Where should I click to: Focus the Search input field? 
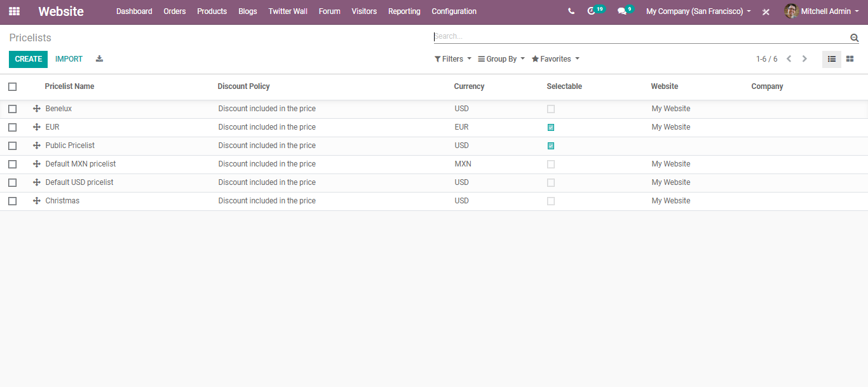coord(641,37)
